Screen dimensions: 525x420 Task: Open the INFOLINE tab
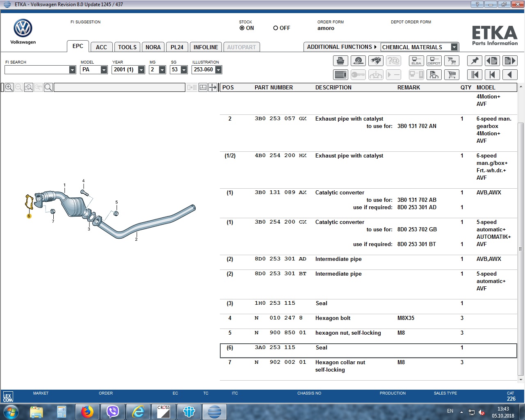click(x=205, y=47)
